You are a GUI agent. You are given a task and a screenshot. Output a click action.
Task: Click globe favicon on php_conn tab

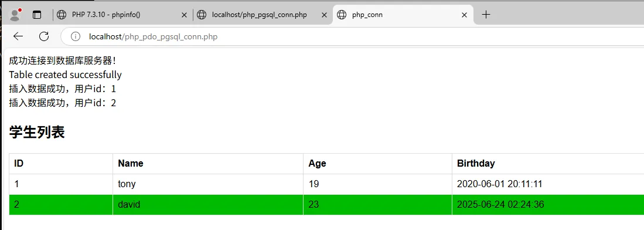click(341, 15)
